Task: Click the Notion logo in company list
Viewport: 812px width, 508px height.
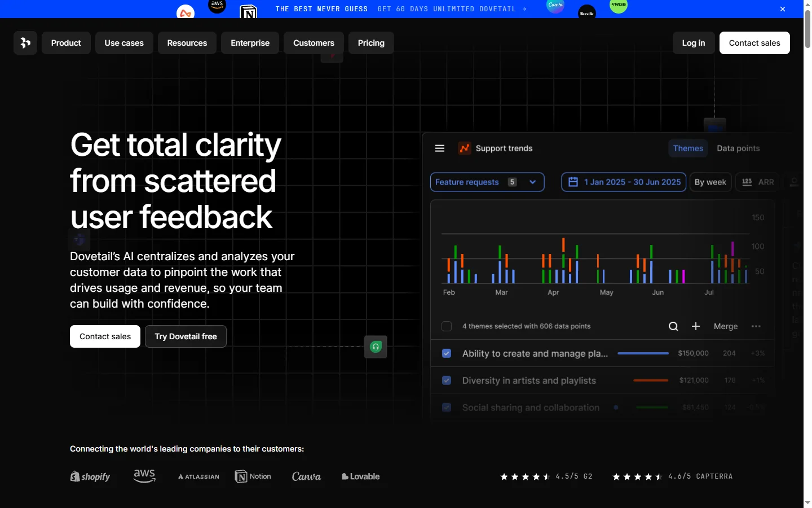Action: point(253,476)
